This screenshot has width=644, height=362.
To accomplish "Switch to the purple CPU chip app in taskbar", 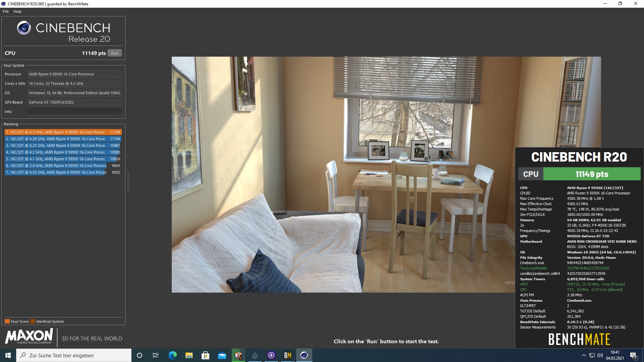I will click(x=271, y=355).
